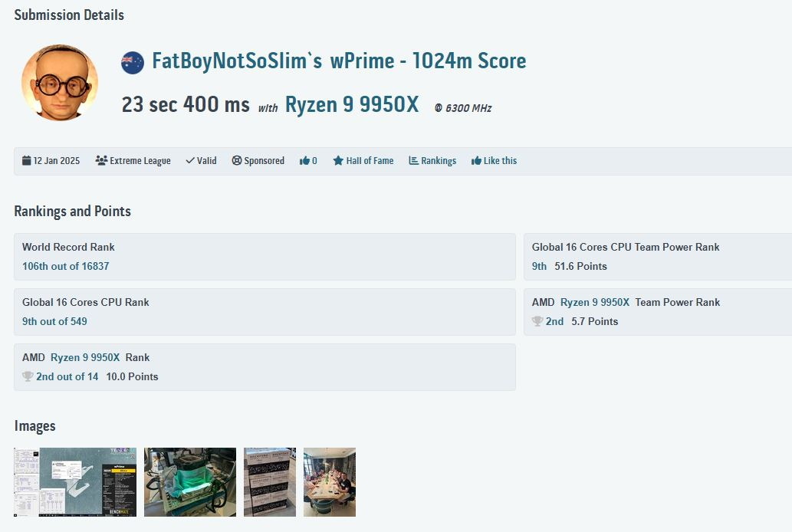This screenshot has width=792, height=532.
Task: Click the 9th Team Power Rank link
Action: tap(539, 266)
